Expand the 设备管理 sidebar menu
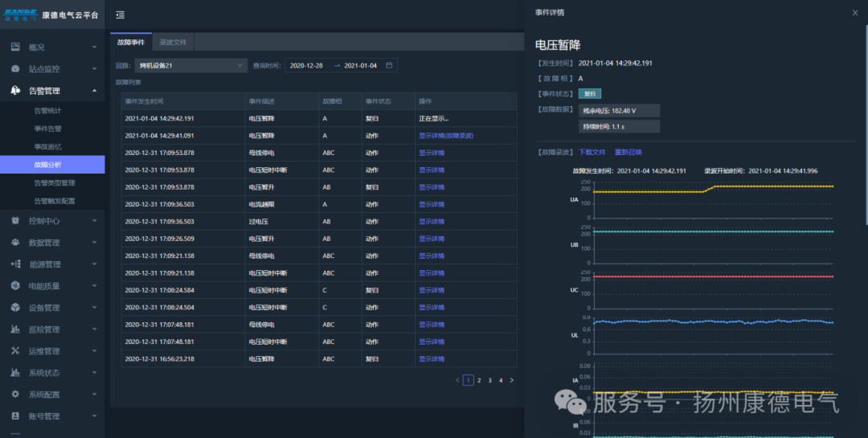The image size is (868, 438). coord(94,307)
